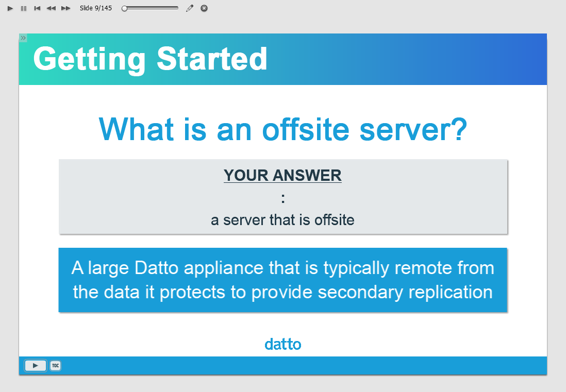The width and height of the screenshot is (566, 392).
Task: Click the blue Datto appliance definition box
Action: [x=283, y=280]
